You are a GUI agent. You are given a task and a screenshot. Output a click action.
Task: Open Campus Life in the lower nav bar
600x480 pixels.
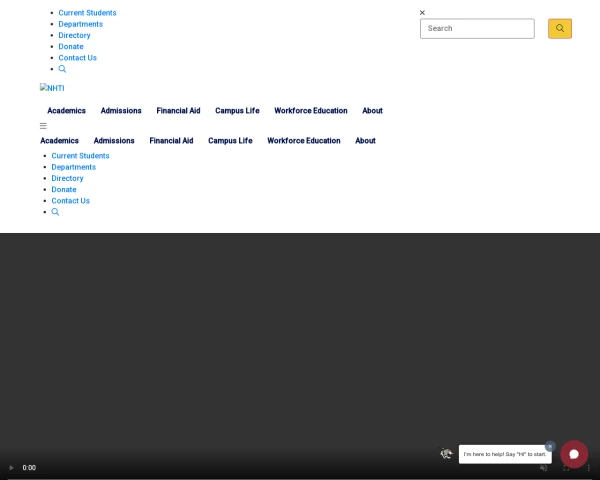230,141
